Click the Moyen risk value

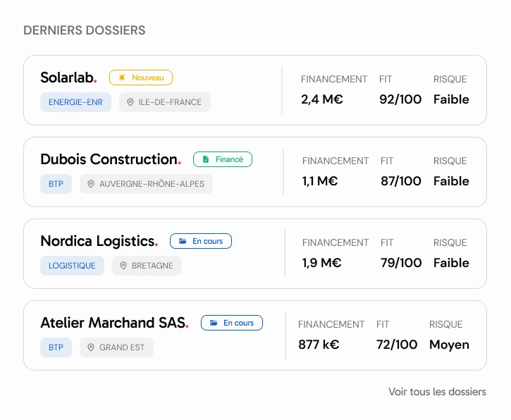tap(449, 345)
